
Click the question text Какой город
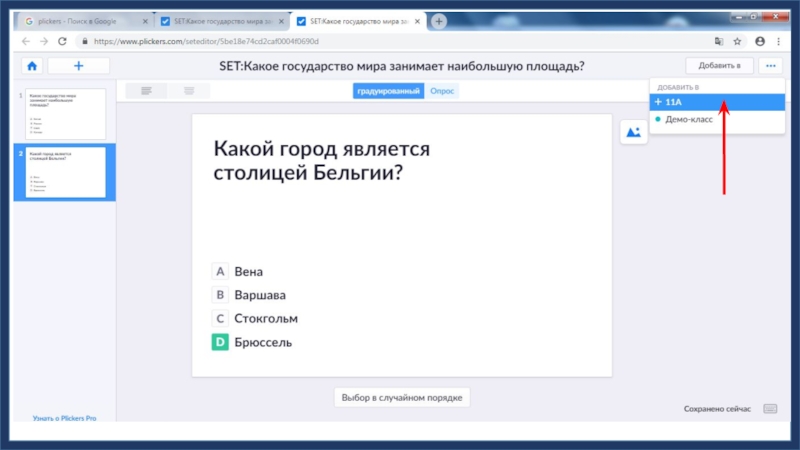[322, 160]
